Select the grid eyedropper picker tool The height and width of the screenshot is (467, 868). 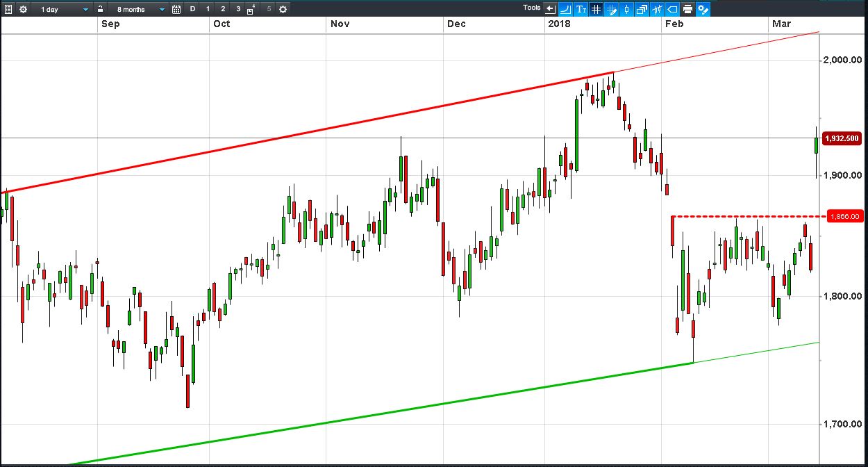(611, 9)
